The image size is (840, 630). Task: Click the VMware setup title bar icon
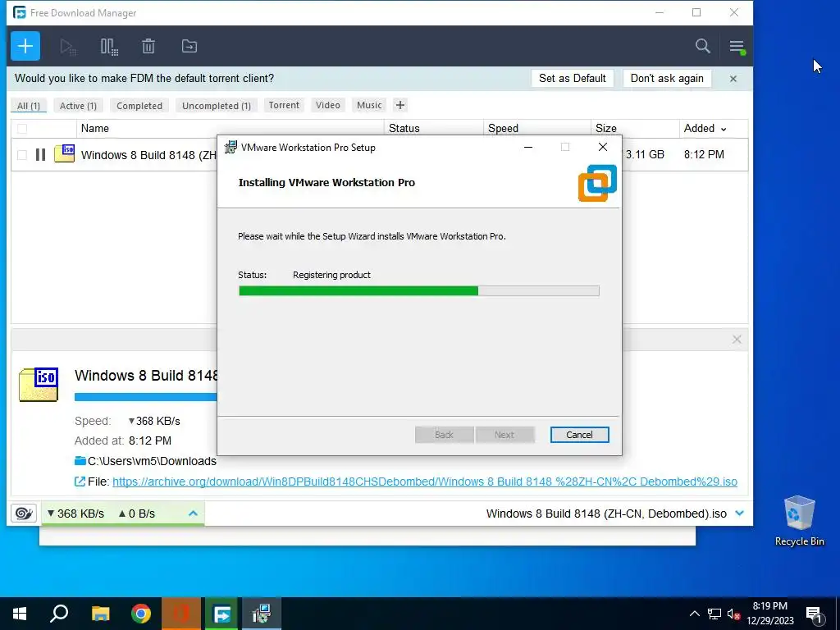(x=231, y=147)
